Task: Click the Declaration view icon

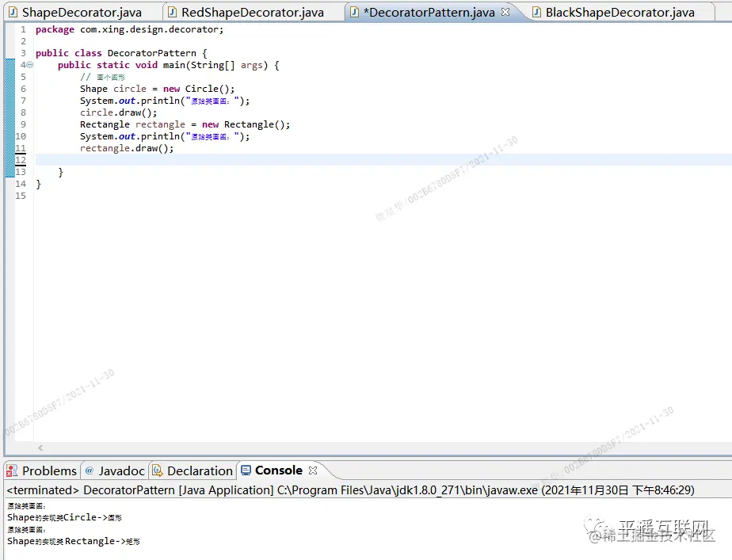Action: (x=158, y=470)
